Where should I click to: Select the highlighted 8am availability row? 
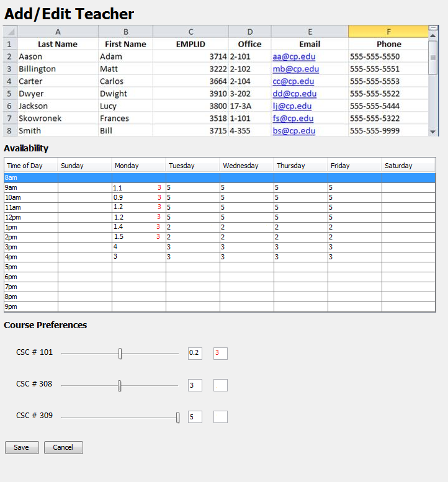tap(220, 177)
